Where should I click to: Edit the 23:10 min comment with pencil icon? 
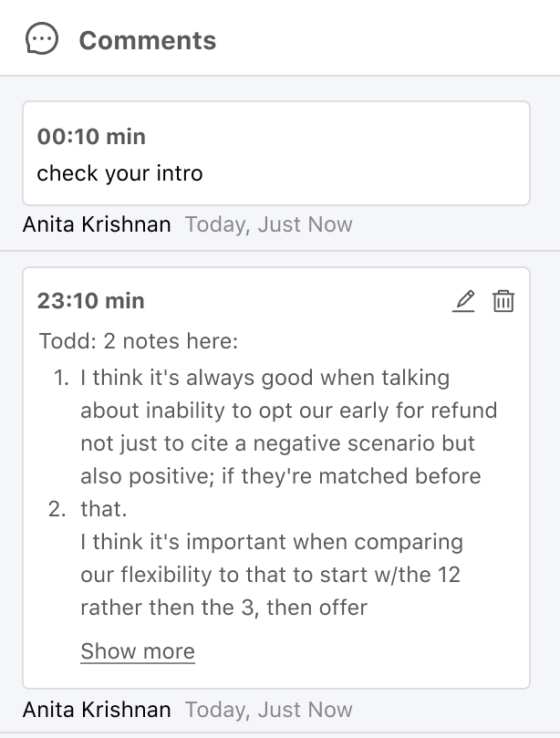click(464, 301)
